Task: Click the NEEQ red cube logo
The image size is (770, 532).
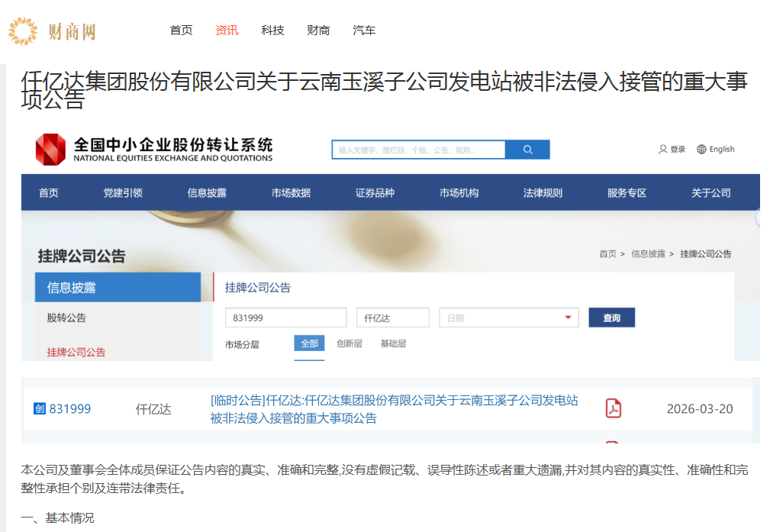Action: 50,150
